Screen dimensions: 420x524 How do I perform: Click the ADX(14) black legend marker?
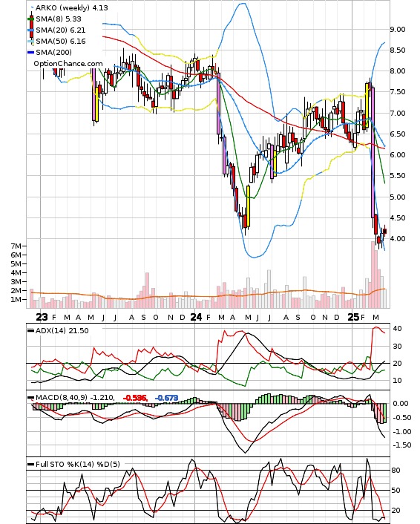pos(30,331)
